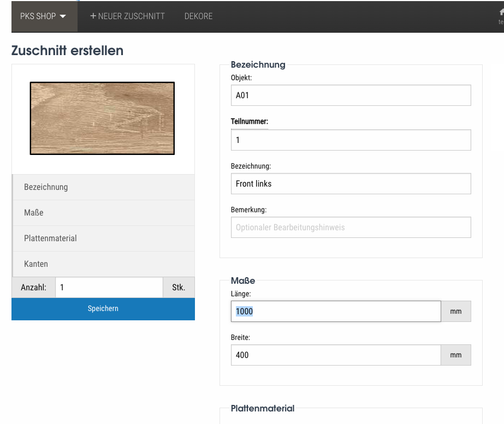Click the wood decor preview image

pos(102,118)
